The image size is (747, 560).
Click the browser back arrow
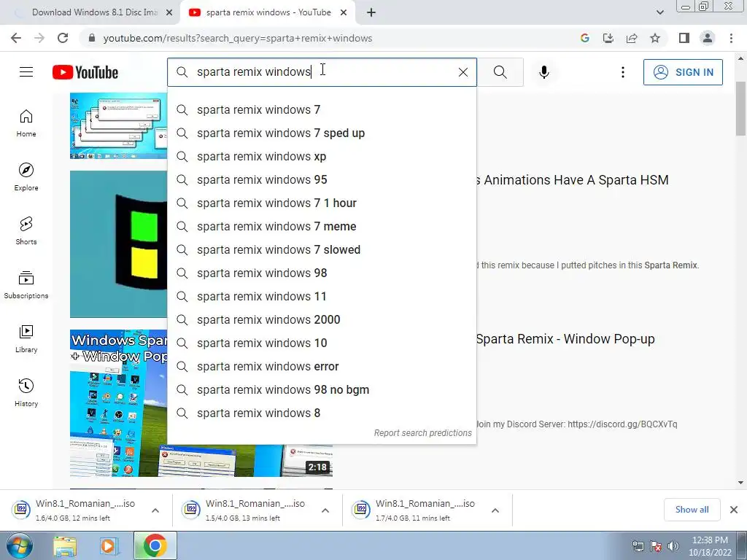tap(16, 38)
